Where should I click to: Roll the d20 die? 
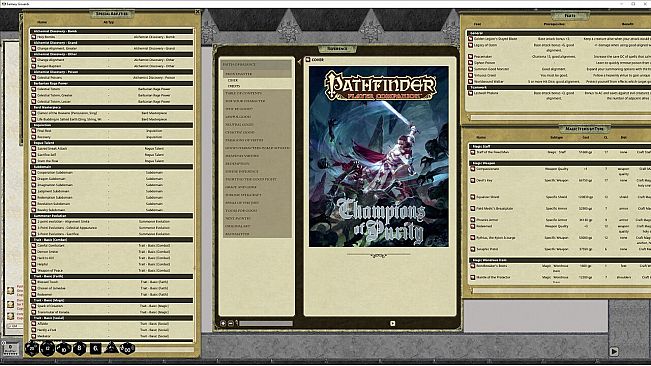point(32,348)
